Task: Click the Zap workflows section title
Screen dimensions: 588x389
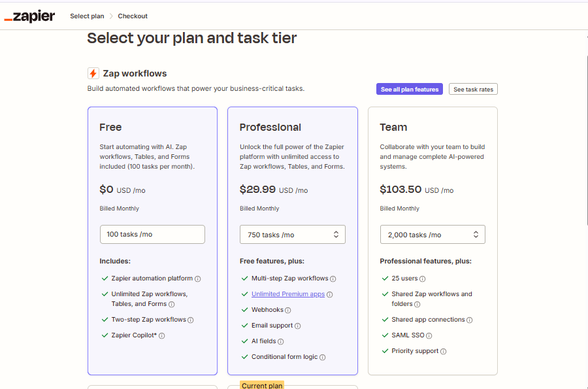Action: click(x=135, y=73)
